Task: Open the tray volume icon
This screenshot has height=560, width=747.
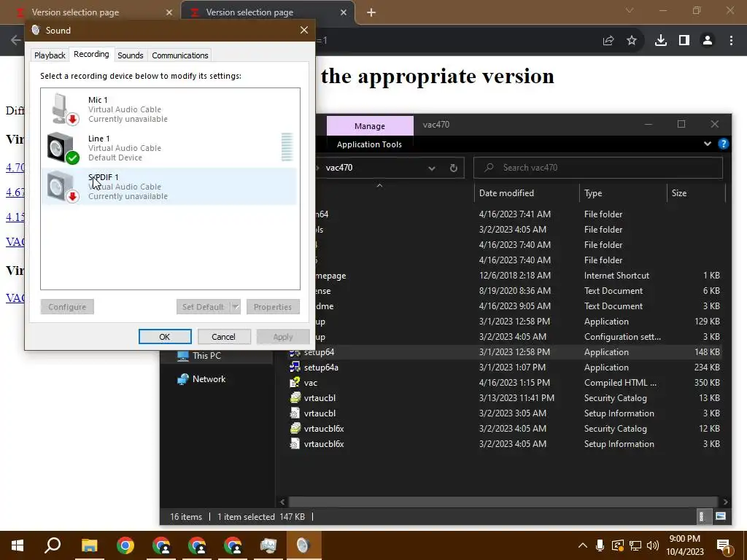Action: pyautogui.click(x=653, y=545)
